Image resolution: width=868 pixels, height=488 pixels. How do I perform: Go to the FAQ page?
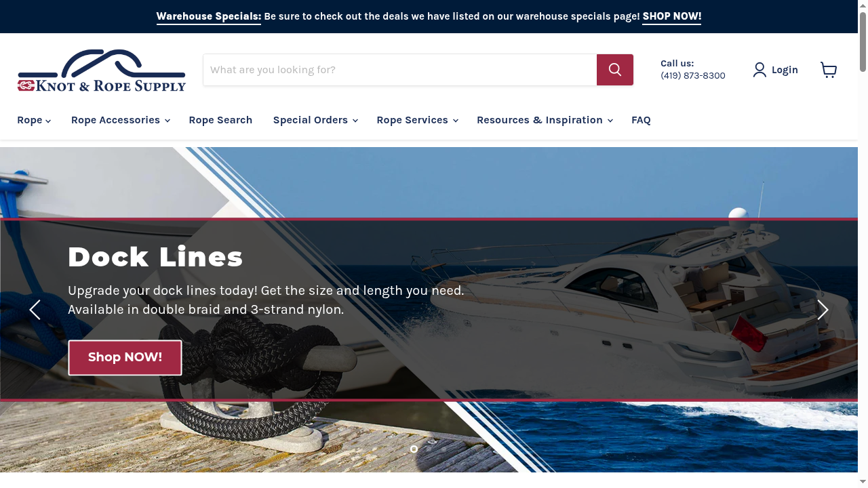[641, 120]
